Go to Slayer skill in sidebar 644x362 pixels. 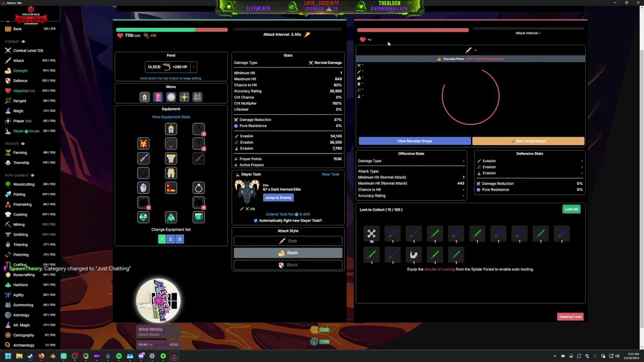click(30, 131)
